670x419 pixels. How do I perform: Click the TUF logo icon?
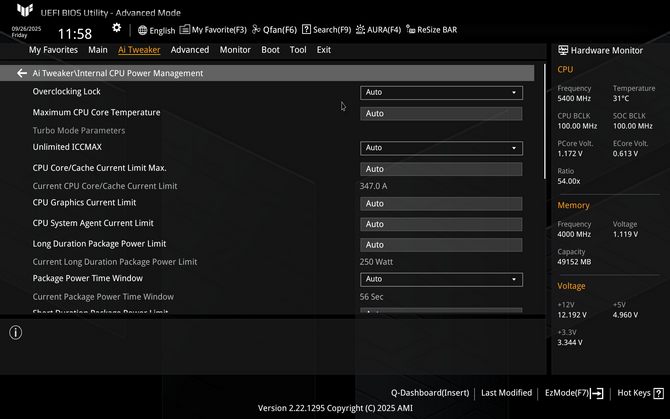pos(25,10)
